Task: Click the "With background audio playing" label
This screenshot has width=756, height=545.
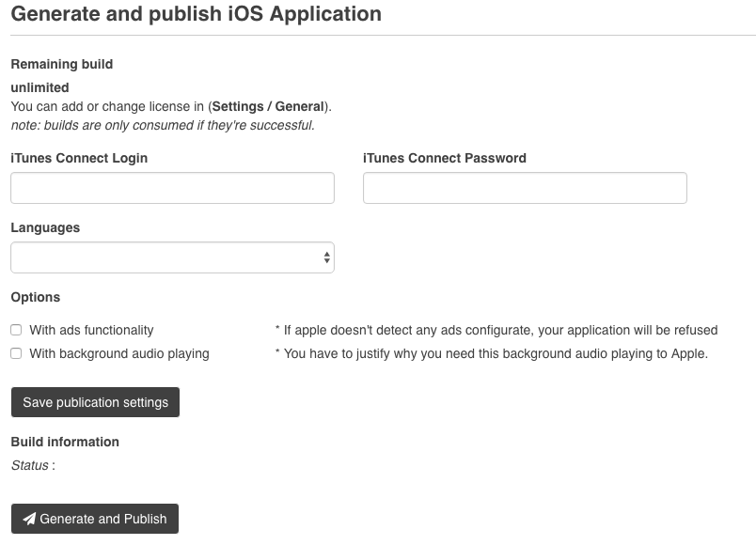Action: point(119,353)
